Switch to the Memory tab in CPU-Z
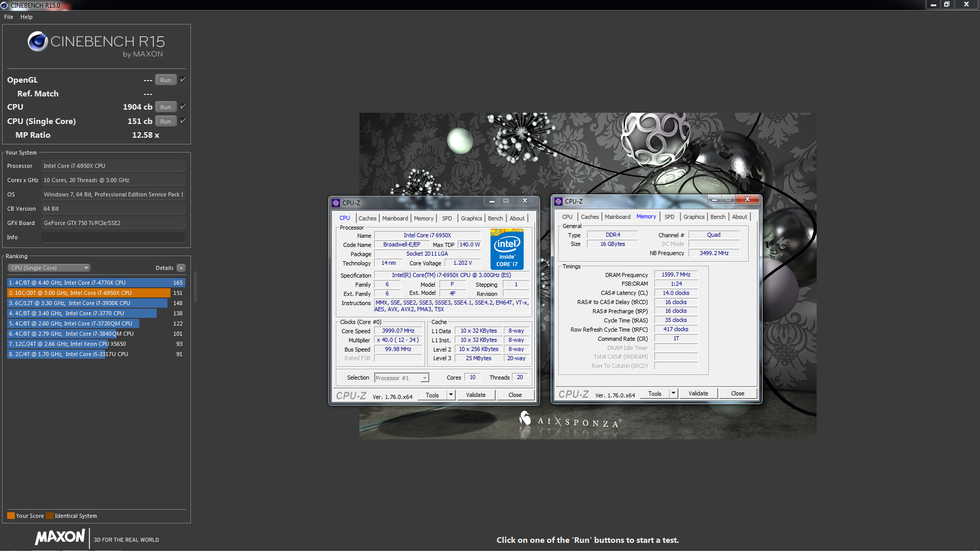The height and width of the screenshot is (551, 980). 424,218
